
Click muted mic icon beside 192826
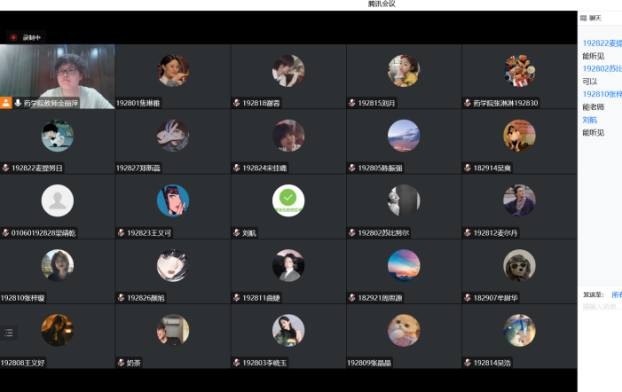tap(121, 298)
